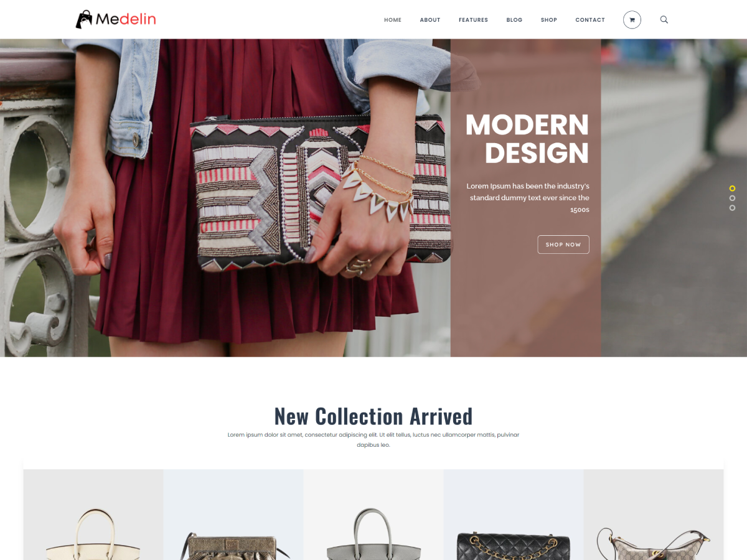Select the first yellow slider dot
Screen dimensions: 747x560
732,188
